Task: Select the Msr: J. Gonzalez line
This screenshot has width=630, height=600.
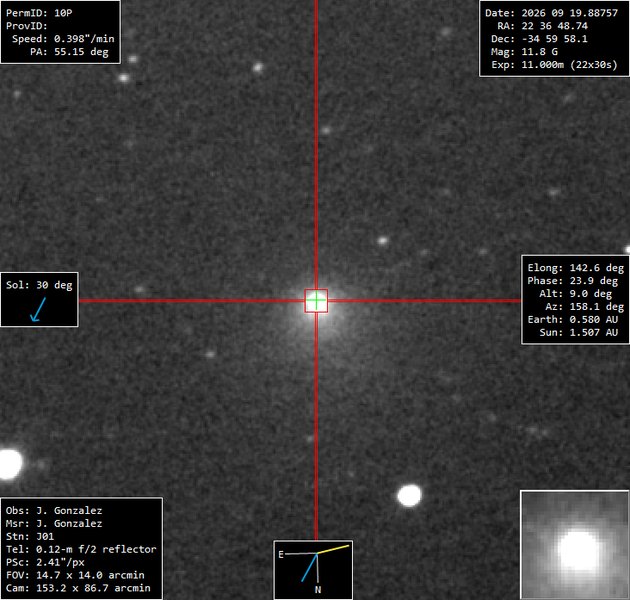Action: (54, 523)
